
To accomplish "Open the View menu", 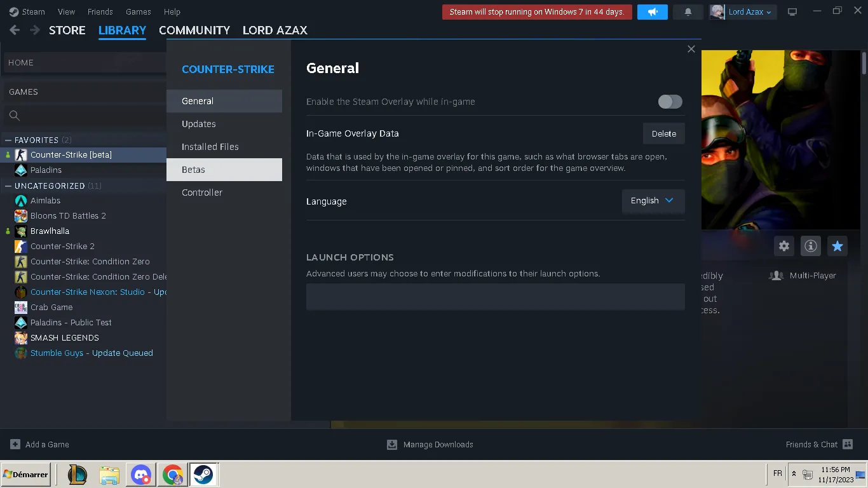I will click(x=66, y=11).
